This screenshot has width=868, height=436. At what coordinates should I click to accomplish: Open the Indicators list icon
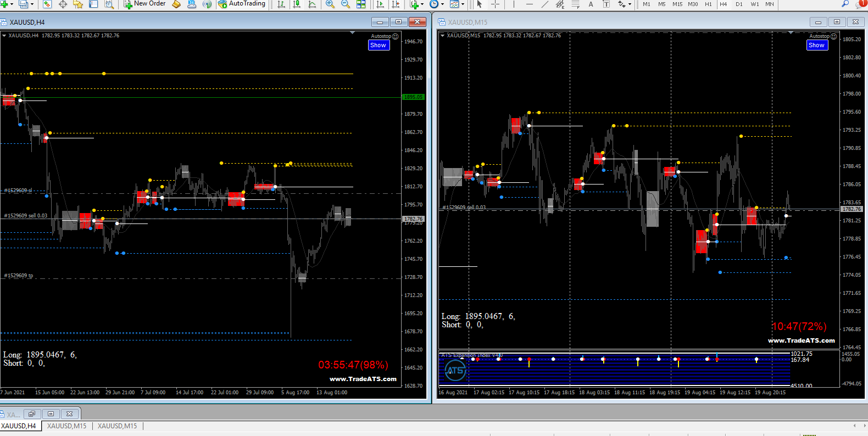414,4
